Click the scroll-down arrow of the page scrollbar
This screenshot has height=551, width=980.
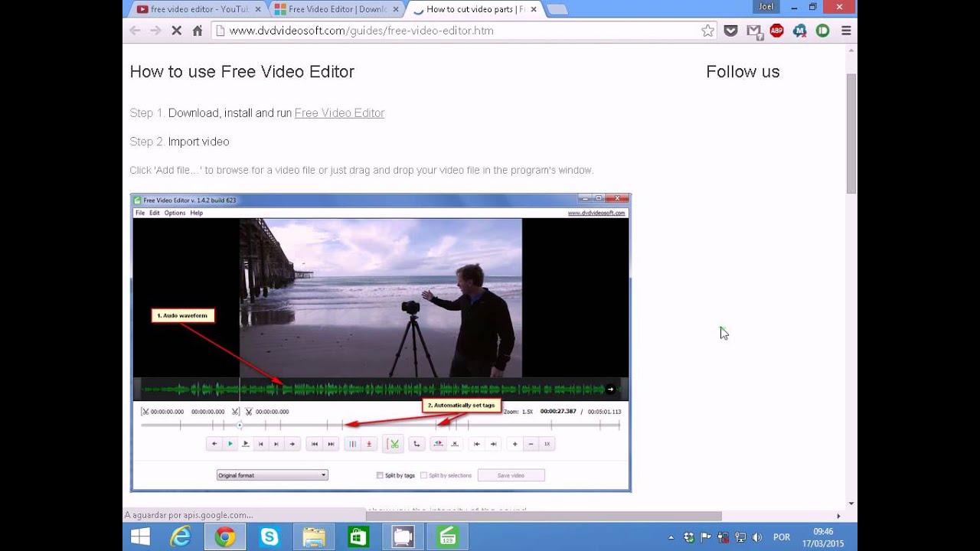[x=851, y=504]
